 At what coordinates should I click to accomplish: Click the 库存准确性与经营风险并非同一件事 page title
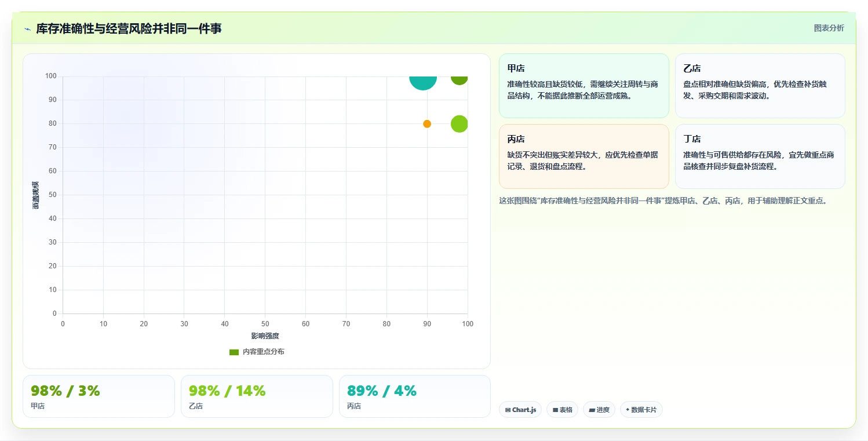click(x=129, y=28)
